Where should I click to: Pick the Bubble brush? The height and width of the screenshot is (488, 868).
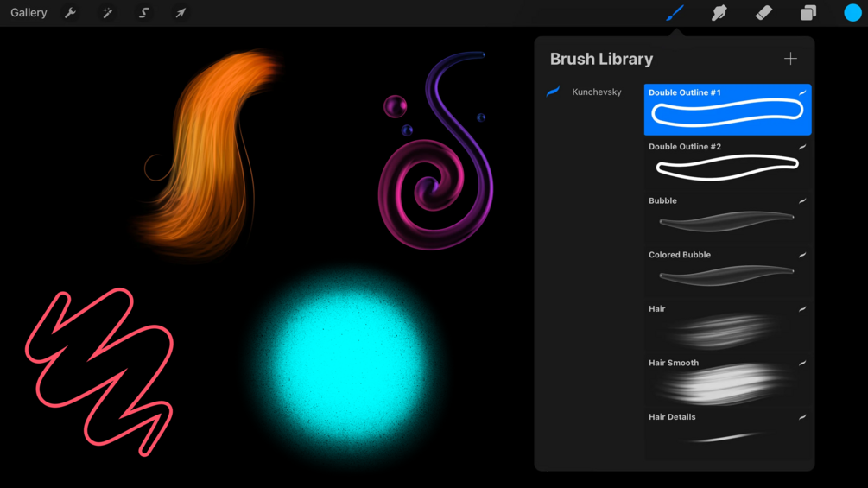point(727,218)
